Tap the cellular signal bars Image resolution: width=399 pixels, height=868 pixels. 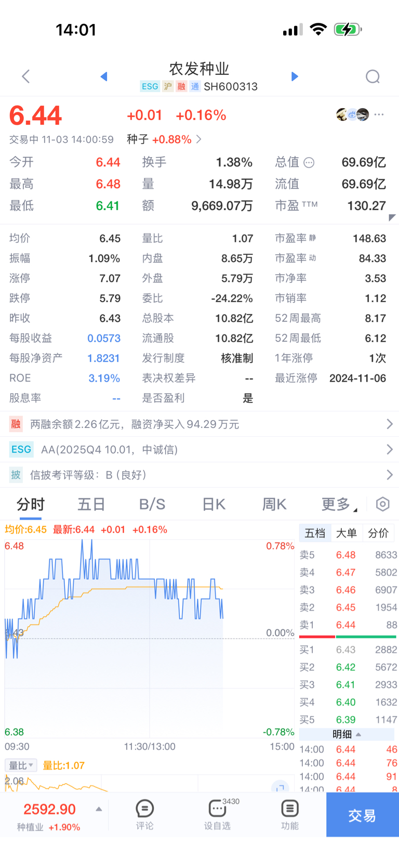tap(292, 30)
